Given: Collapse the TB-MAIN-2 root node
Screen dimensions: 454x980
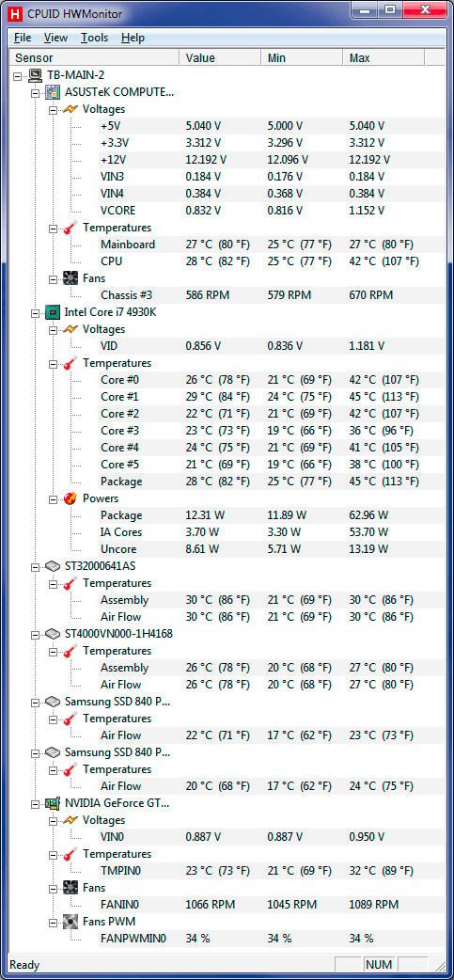Looking at the screenshot, I should (18, 75).
